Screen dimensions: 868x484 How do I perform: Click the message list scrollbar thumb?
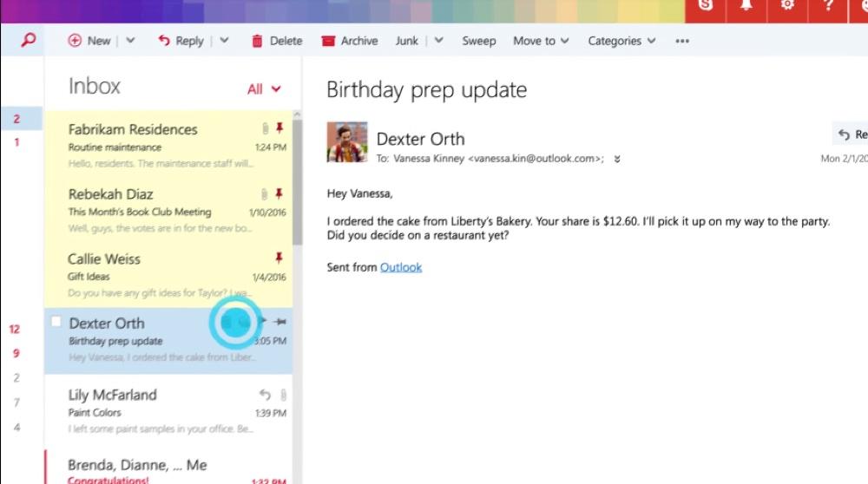[297, 182]
